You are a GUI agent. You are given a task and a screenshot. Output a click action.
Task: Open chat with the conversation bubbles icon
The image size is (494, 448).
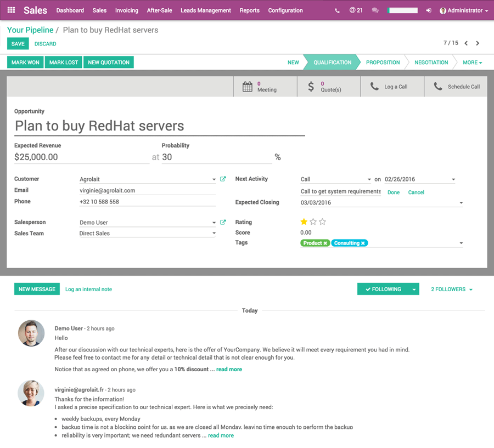point(374,10)
